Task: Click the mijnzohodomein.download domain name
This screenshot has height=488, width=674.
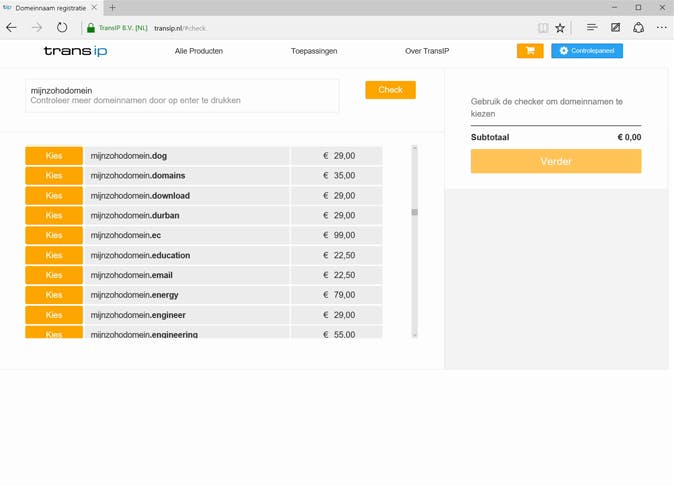Action: pos(140,196)
